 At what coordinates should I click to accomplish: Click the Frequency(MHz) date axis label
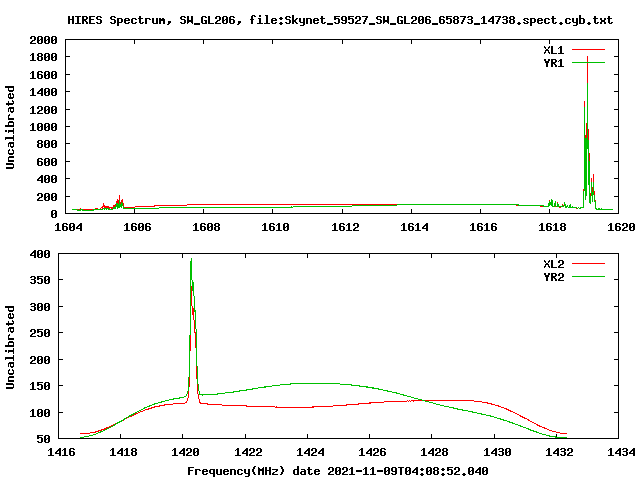click(338, 471)
